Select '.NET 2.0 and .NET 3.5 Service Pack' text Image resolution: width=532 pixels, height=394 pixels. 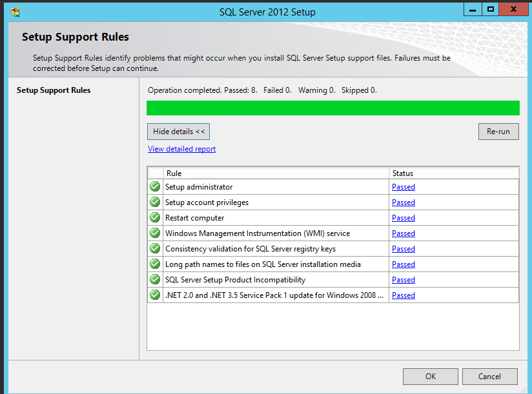click(274, 295)
